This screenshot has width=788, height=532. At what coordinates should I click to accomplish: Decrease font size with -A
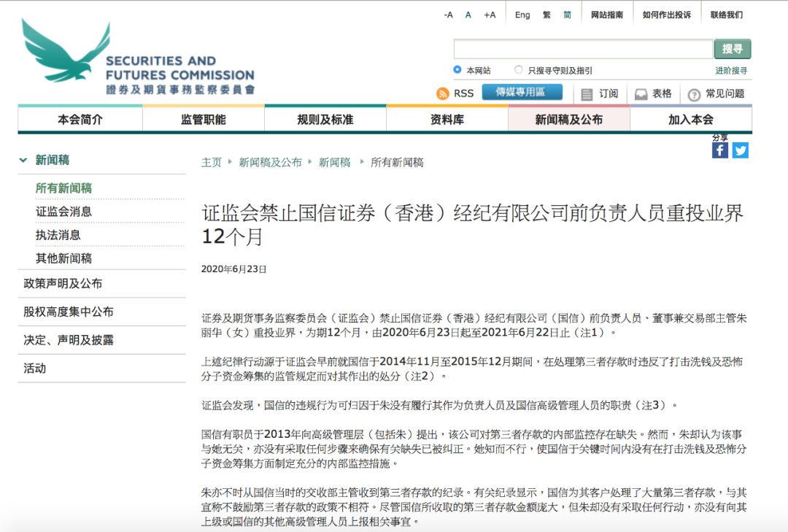click(448, 15)
